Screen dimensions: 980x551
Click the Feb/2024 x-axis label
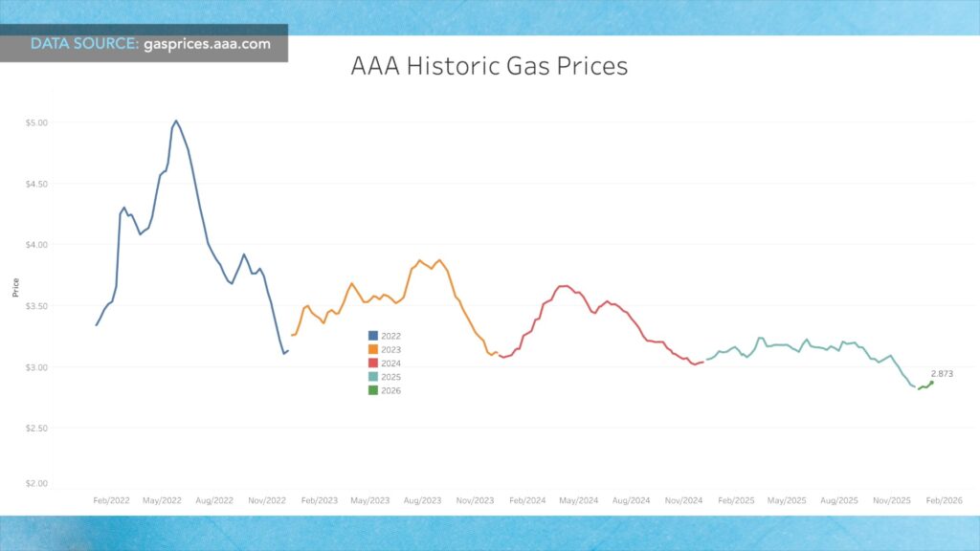[526, 500]
